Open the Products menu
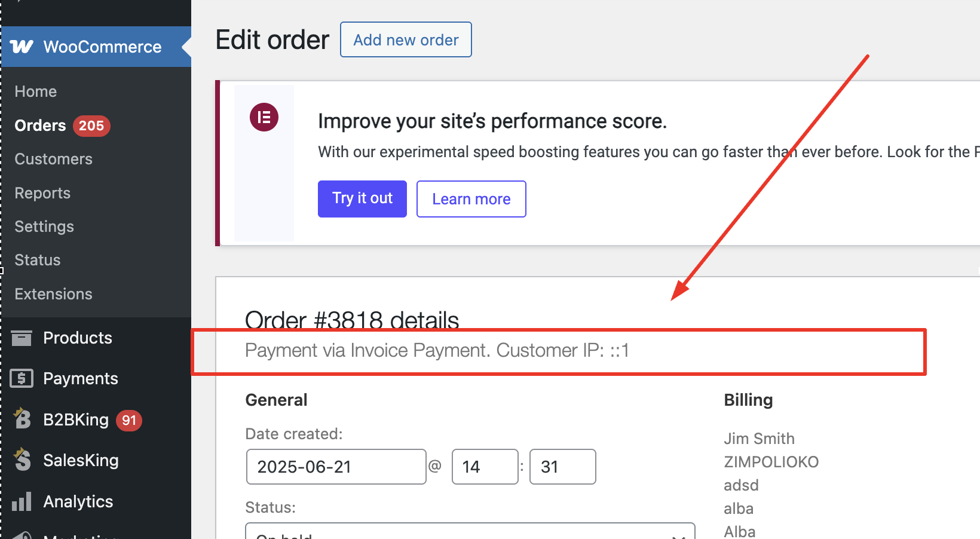Screen dimensions: 980x539 click(78, 338)
